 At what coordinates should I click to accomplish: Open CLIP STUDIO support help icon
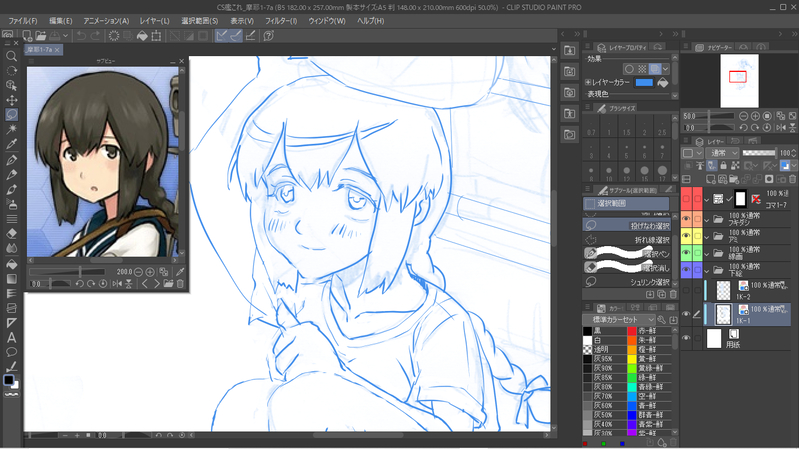pyautogui.click(x=269, y=36)
